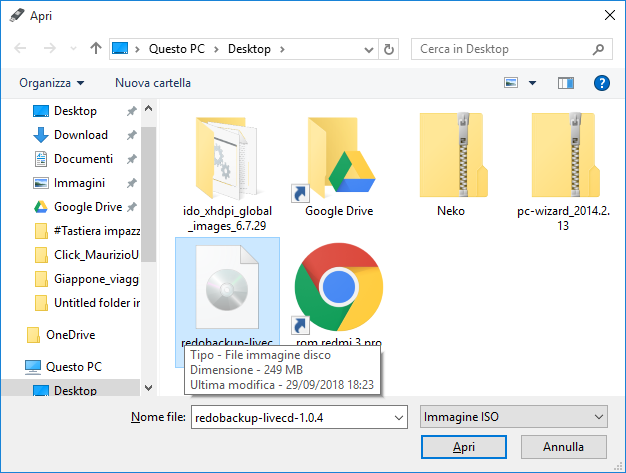Click the sidebar scrollbar thumb
This screenshot has width=626, height=473.
coord(149,194)
